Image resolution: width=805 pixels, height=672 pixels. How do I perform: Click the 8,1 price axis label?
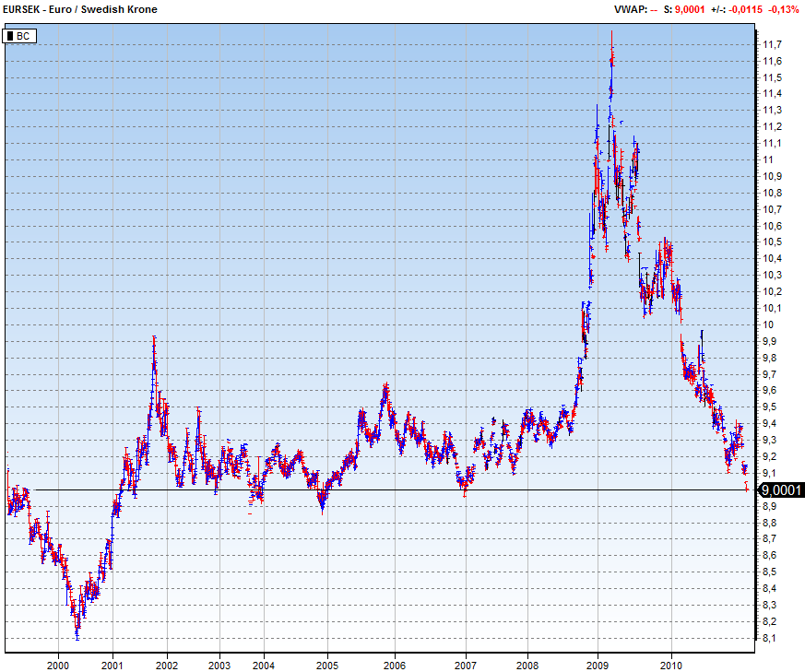770,638
